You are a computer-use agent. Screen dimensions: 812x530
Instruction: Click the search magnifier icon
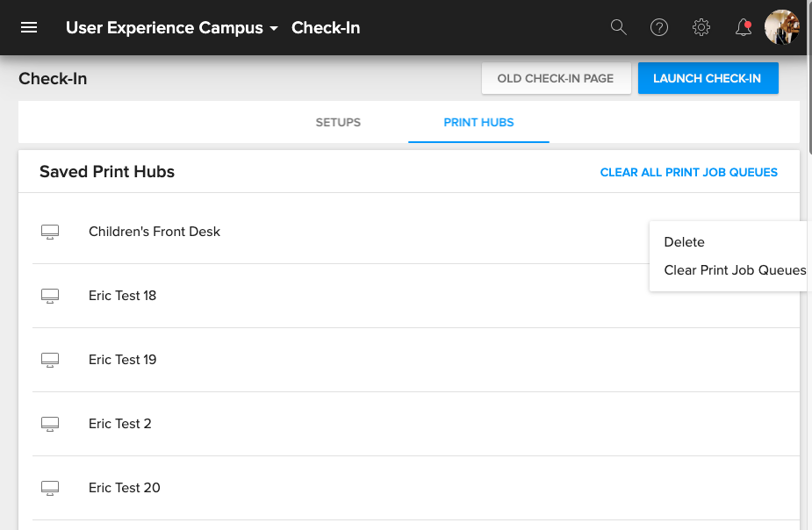[618, 27]
